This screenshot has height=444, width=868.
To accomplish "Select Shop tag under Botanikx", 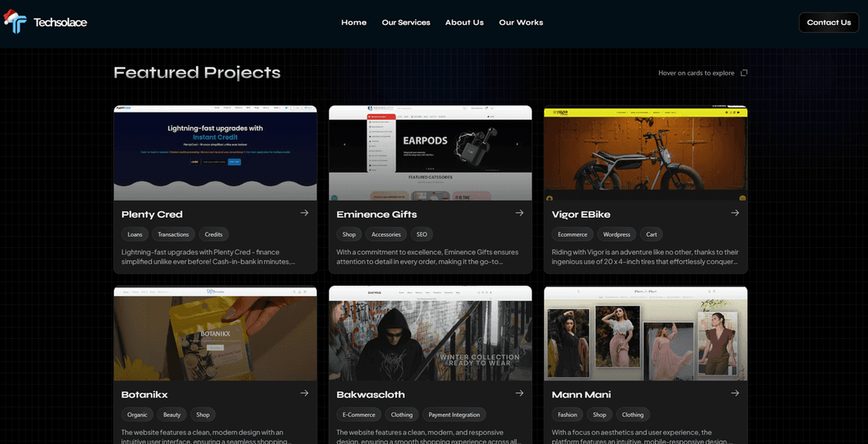I will point(203,415).
